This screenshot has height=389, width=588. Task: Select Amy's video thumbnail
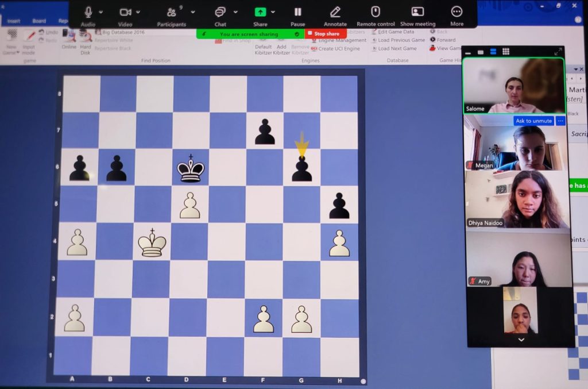(519, 259)
